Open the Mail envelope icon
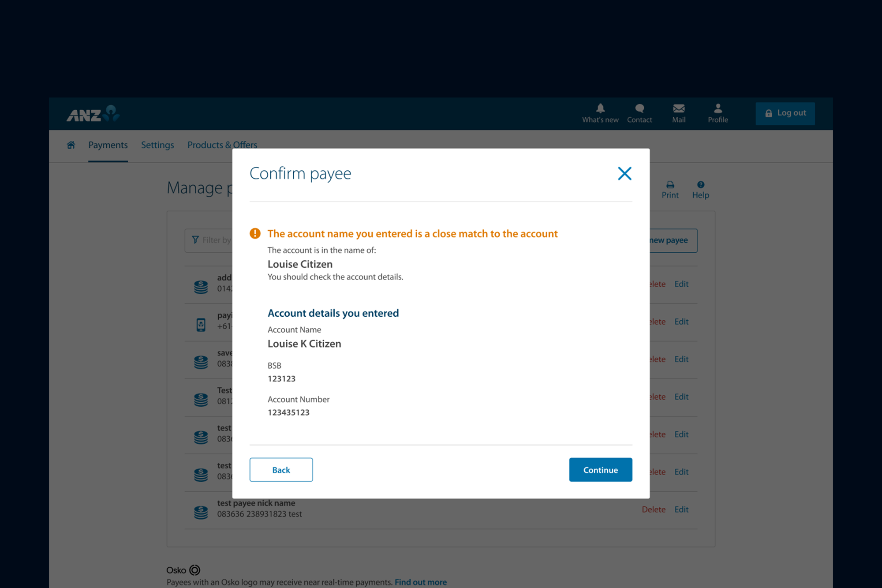The image size is (882, 588). [x=679, y=109]
